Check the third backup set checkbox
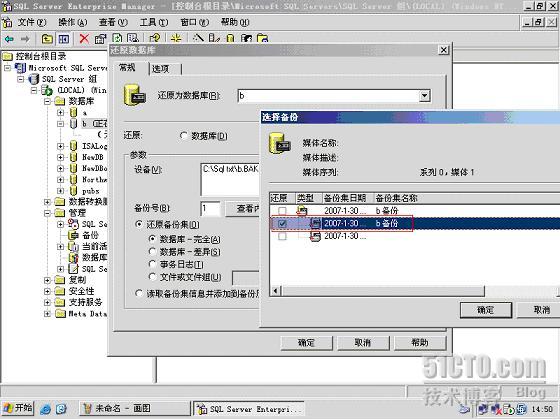 click(282, 236)
